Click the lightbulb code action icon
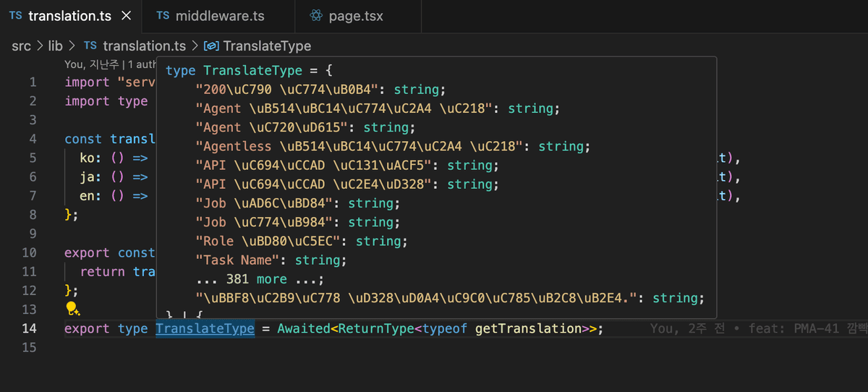The height and width of the screenshot is (392, 868). point(72,310)
